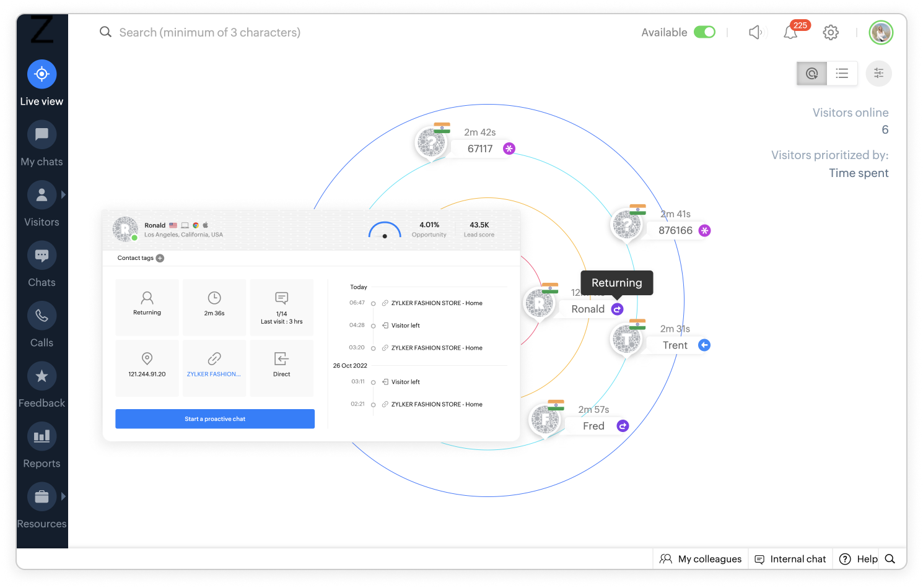Screen dimensions: 923x588
Task: Expand the Resources submenu arrow
Action: (x=63, y=496)
